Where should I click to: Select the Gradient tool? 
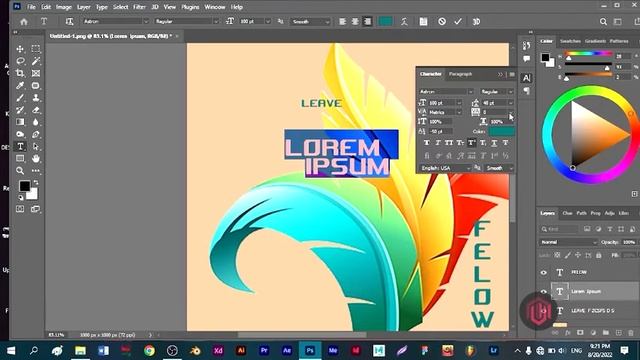point(20,122)
